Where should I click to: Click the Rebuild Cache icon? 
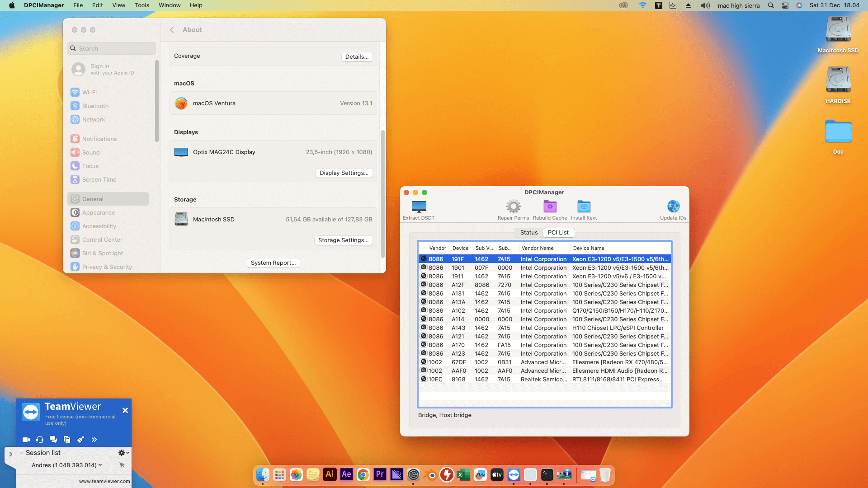pyautogui.click(x=550, y=207)
